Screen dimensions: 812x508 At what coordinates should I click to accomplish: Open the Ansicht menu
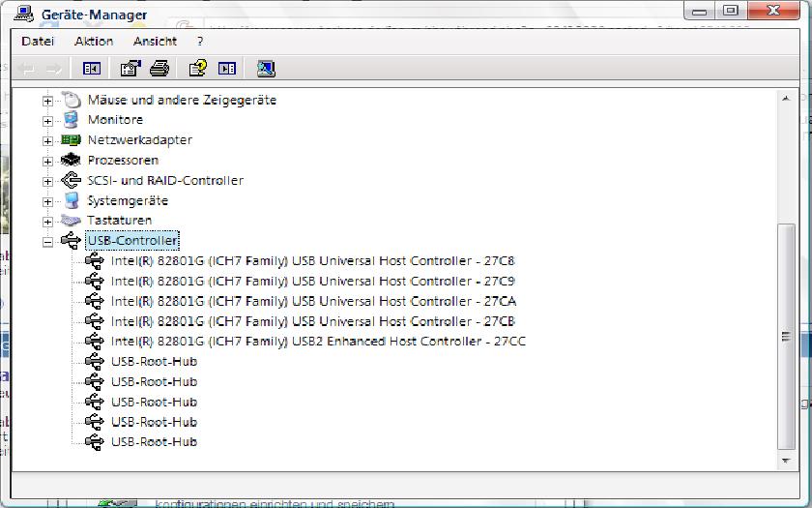[x=155, y=41]
